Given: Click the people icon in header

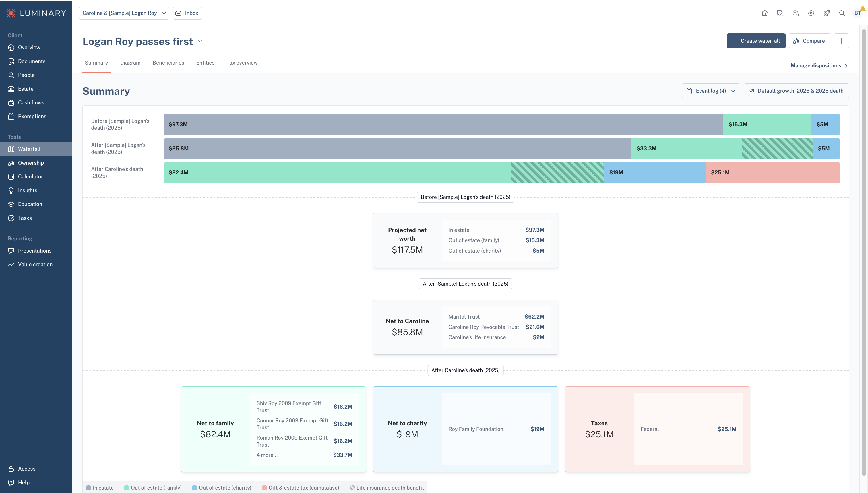Looking at the screenshot, I should [796, 13].
